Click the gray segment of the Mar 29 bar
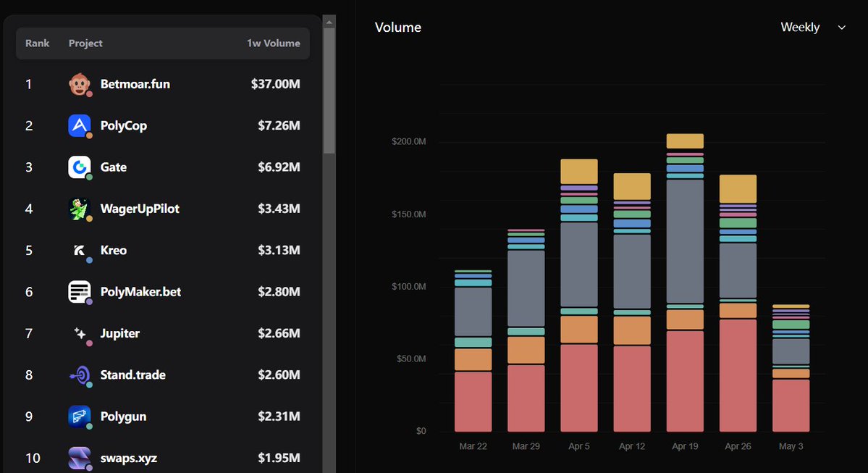 (x=526, y=288)
